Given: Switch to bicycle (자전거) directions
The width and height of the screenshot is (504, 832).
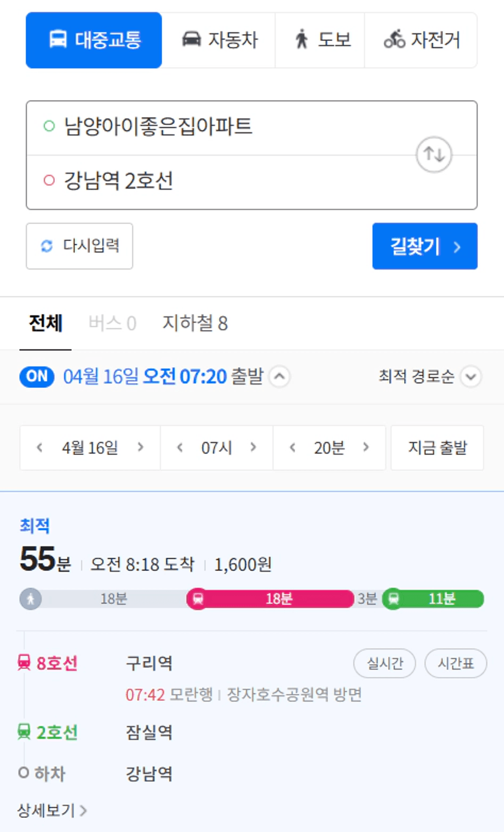Looking at the screenshot, I should tap(421, 40).
